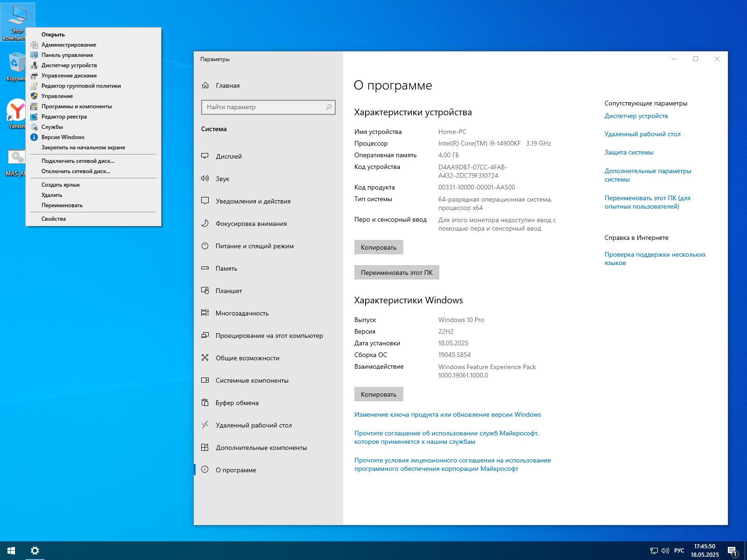Screen dimensions: 747x560
Task: Click the Системные компоненты icon
Action: pos(205,380)
